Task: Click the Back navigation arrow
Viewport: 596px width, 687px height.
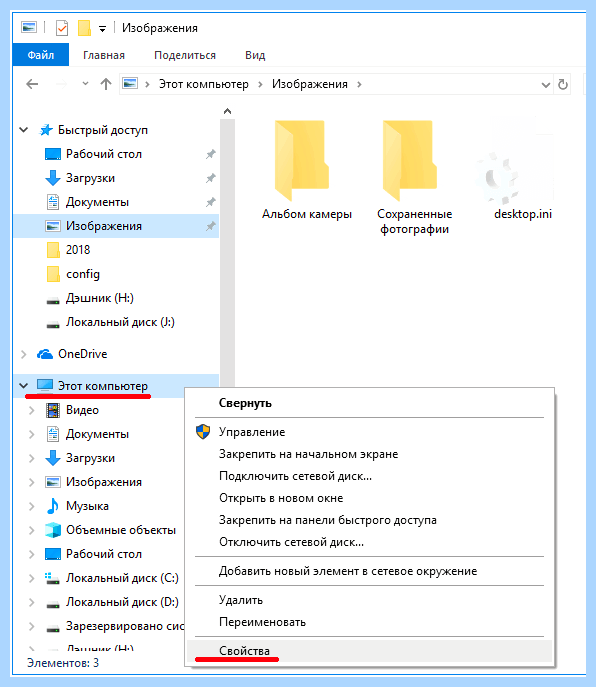Action: [32, 84]
